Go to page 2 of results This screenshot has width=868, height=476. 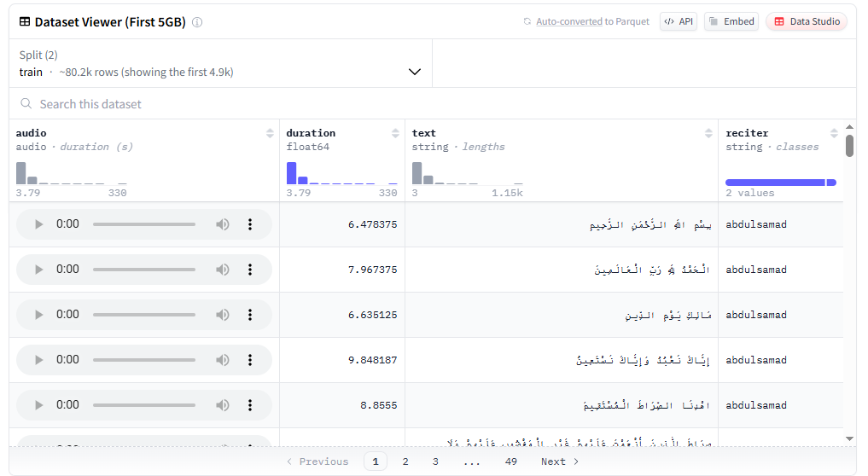pyautogui.click(x=405, y=461)
